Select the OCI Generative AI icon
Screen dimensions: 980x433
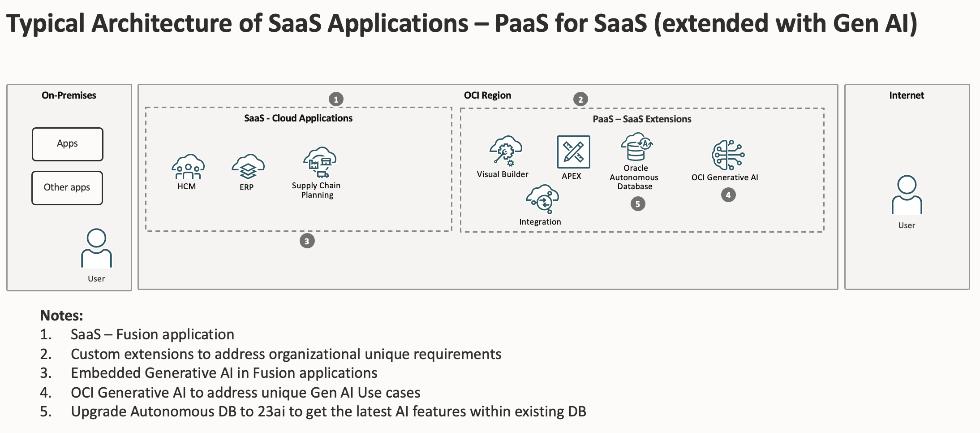(728, 155)
